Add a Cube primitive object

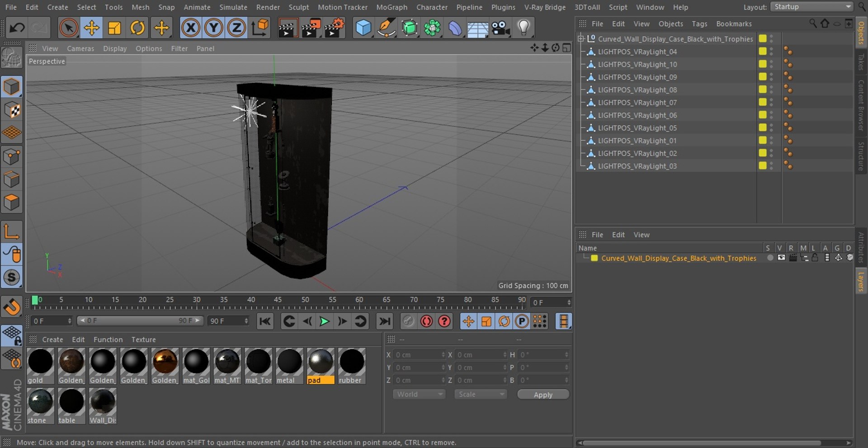pyautogui.click(x=363, y=28)
